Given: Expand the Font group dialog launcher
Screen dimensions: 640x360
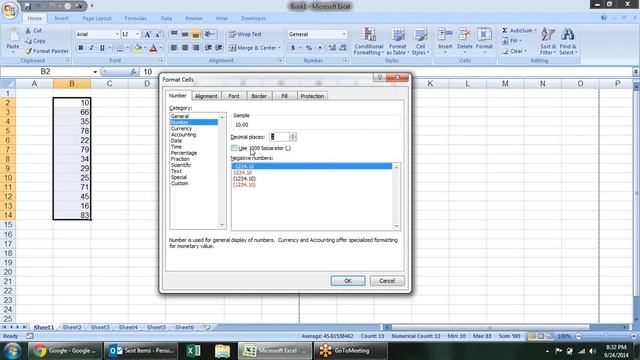Looking at the screenshot, I should (162, 60).
